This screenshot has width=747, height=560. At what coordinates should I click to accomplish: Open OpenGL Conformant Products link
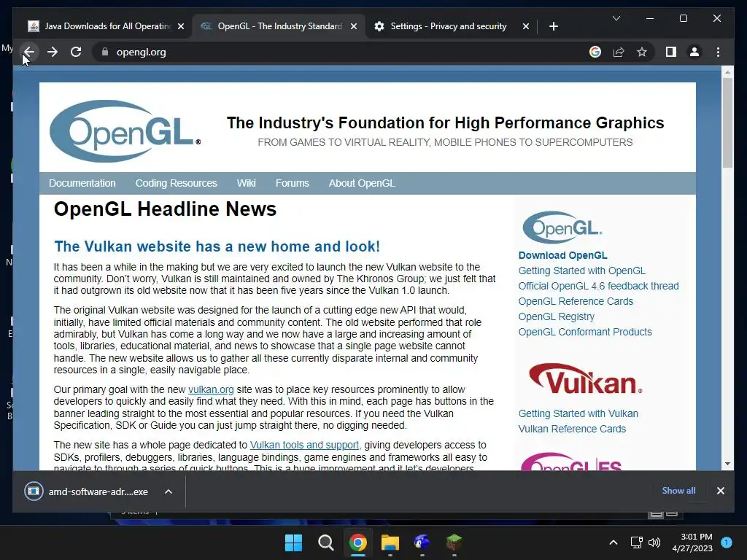[584, 332]
